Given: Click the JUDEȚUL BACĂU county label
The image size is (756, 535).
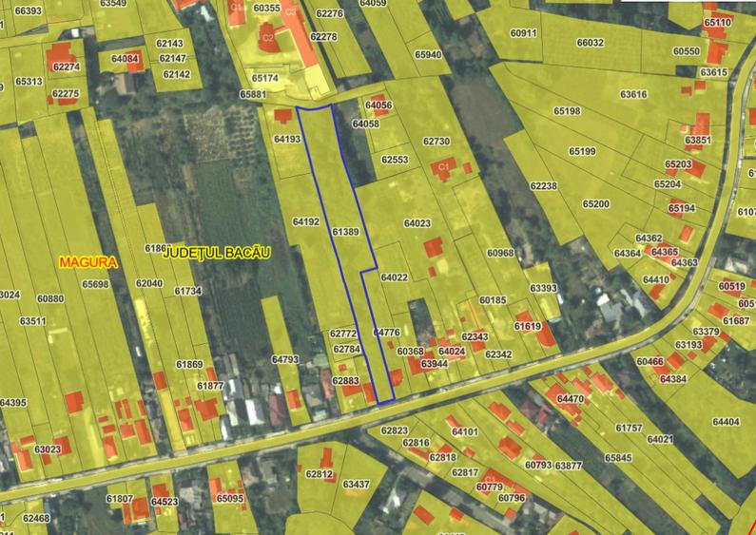Looking at the screenshot, I should (217, 253).
